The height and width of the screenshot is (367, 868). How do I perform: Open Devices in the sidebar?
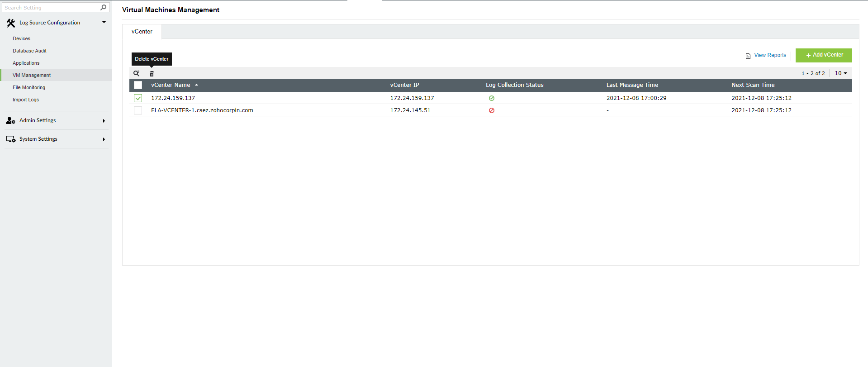[21, 38]
